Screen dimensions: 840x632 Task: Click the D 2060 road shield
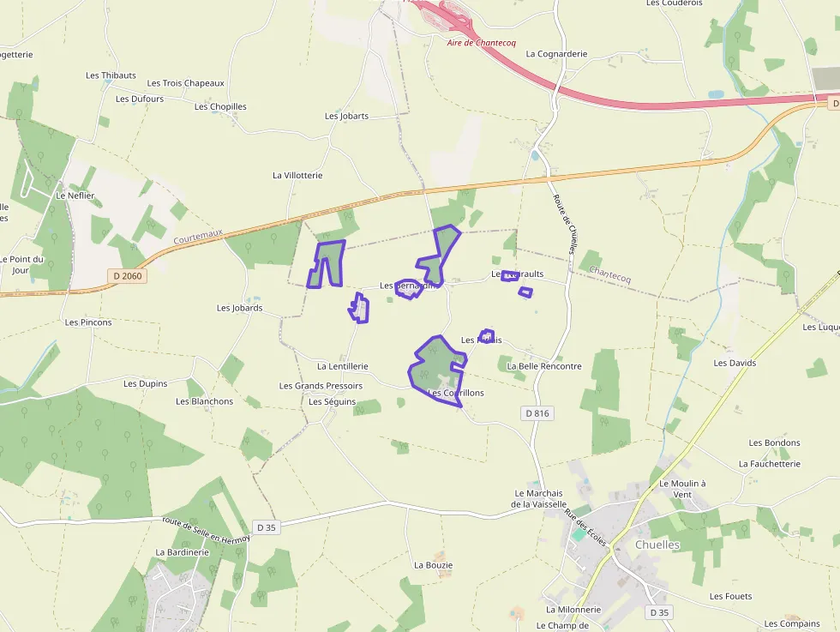(x=128, y=276)
